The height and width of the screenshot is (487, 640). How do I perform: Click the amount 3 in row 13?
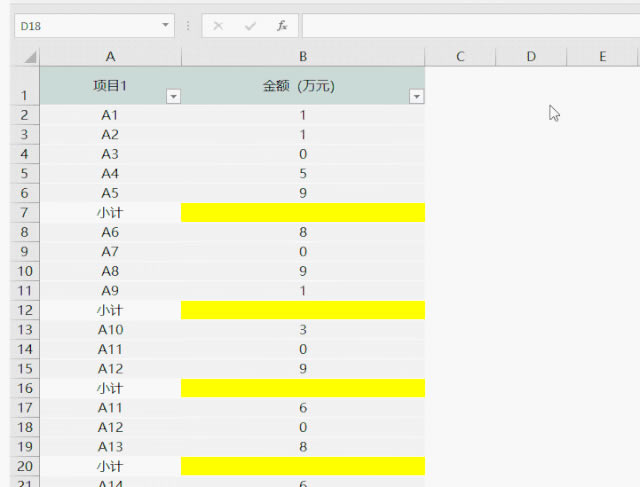pos(303,329)
